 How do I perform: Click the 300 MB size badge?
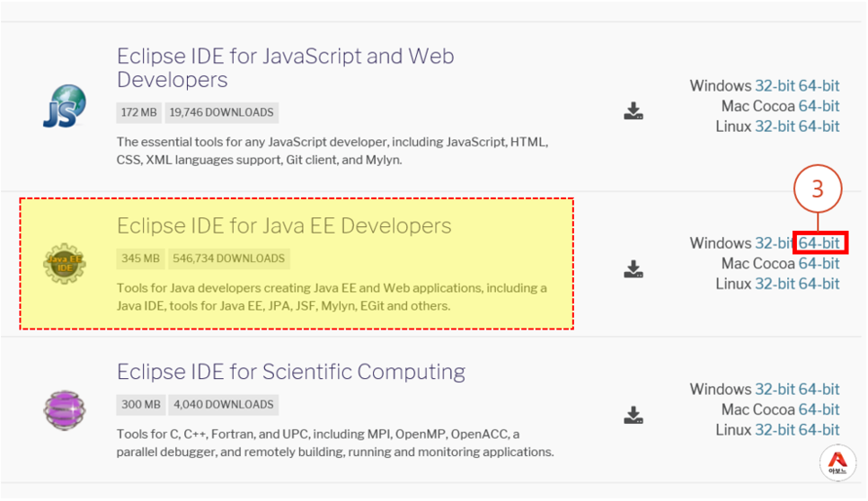[x=140, y=405]
